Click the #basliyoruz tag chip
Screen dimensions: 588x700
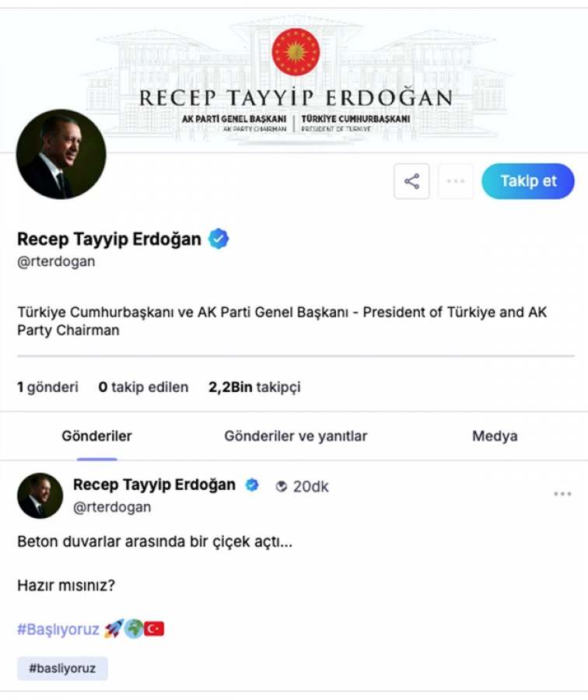(62, 668)
